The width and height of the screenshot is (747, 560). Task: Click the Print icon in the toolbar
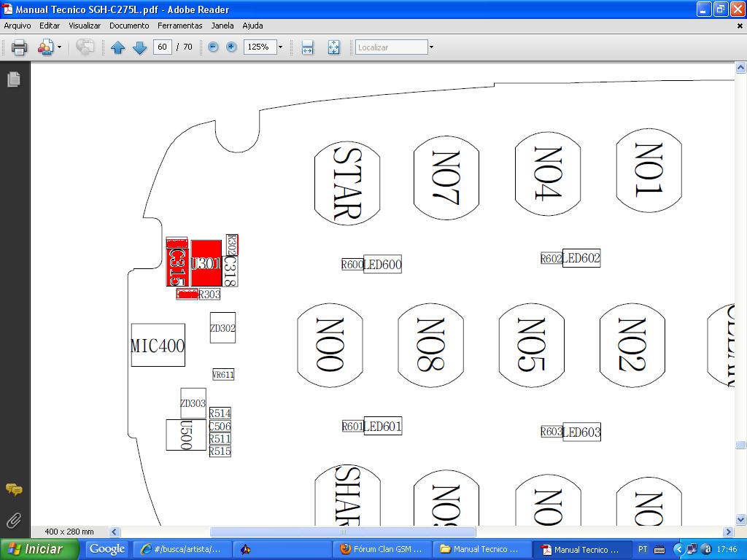pos(19,47)
